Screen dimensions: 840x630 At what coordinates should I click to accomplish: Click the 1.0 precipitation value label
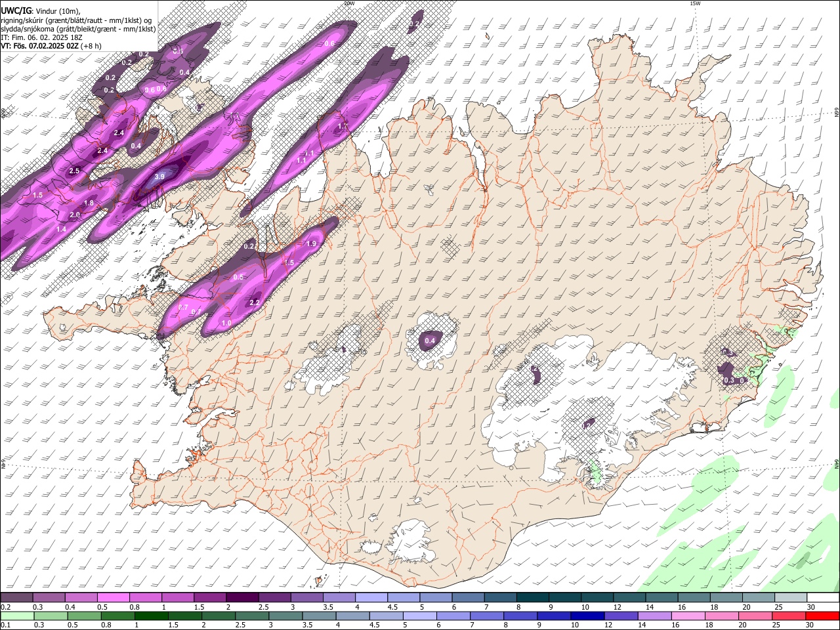[226, 324]
